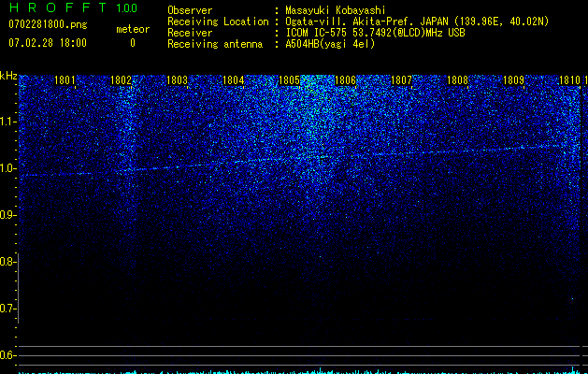Click the Receiving antenna label

pyautogui.click(x=215, y=44)
